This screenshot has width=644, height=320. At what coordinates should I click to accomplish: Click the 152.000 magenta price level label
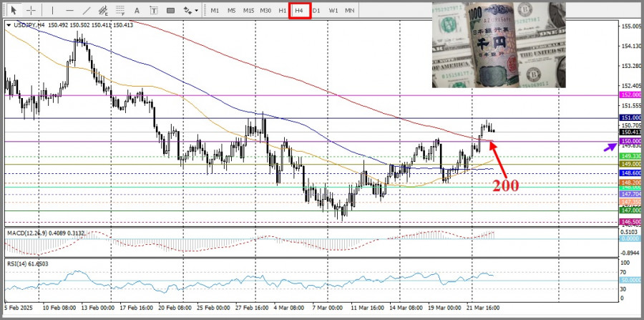click(x=630, y=94)
